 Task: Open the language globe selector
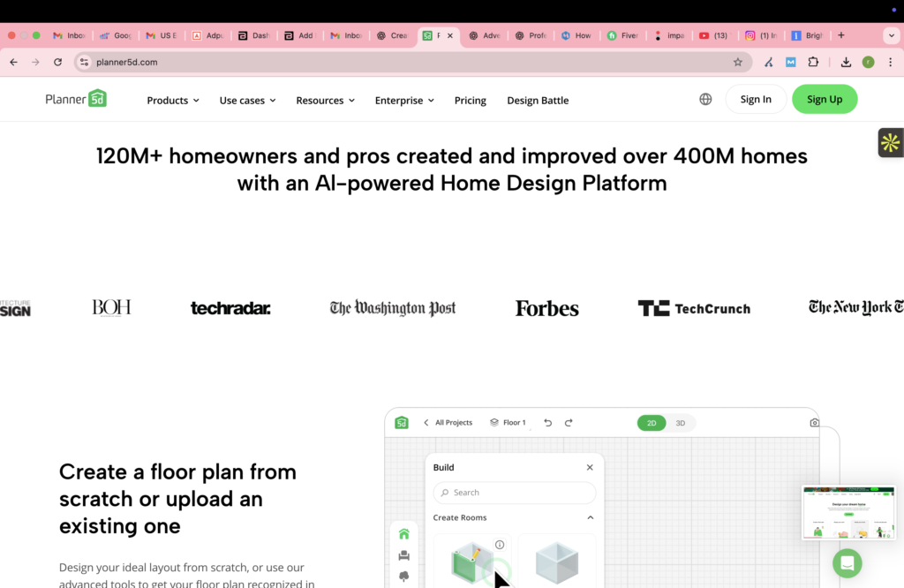pyautogui.click(x=705, y=100)
